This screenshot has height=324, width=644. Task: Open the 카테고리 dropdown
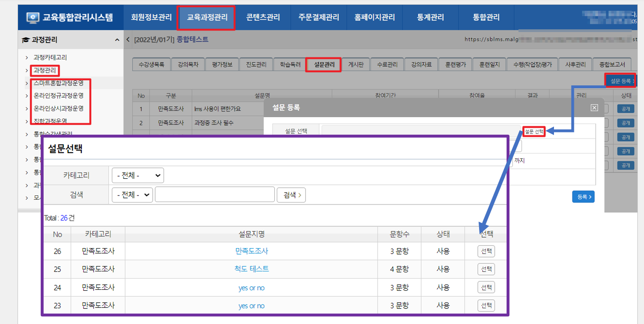137,176
